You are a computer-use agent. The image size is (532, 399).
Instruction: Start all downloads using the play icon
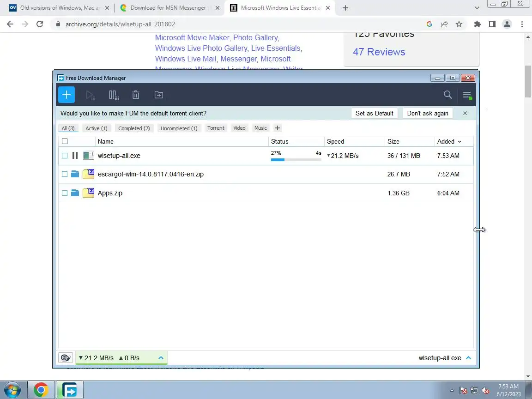(x=90, y=95)
